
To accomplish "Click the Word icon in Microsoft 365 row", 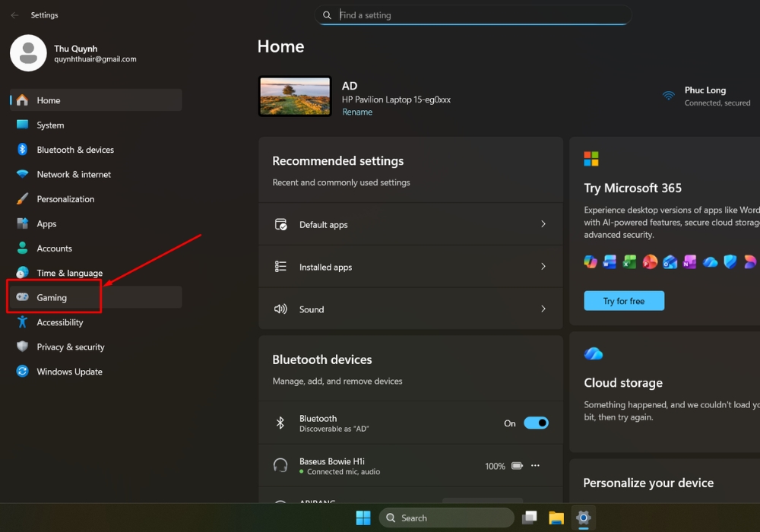I will coord(610,261).
